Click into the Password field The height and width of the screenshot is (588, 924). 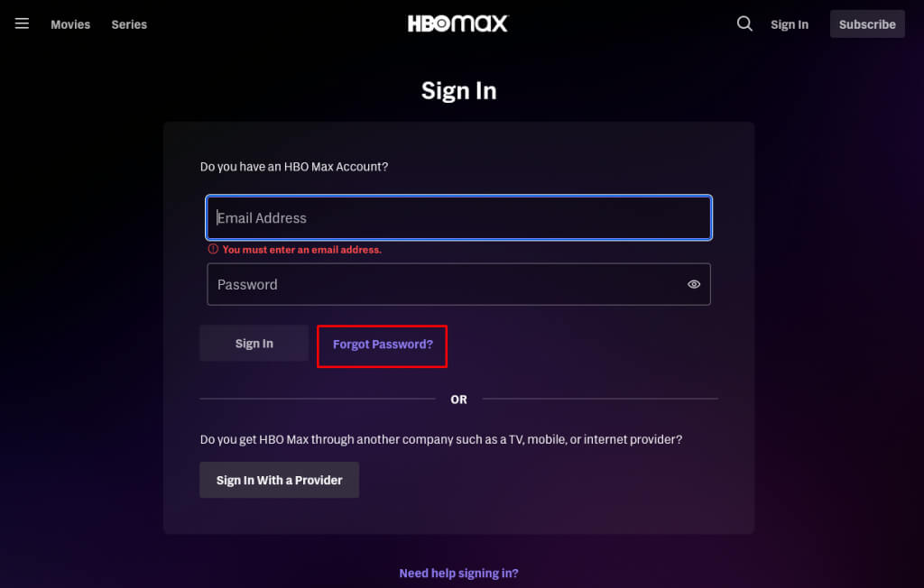click(x=442, y=284)
